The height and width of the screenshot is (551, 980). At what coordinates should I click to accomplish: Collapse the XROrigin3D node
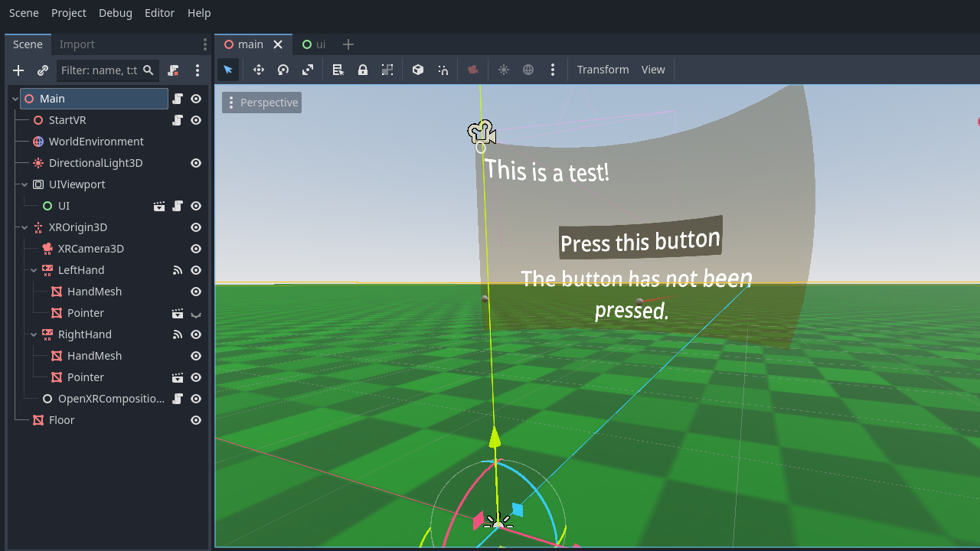point(24,227)
